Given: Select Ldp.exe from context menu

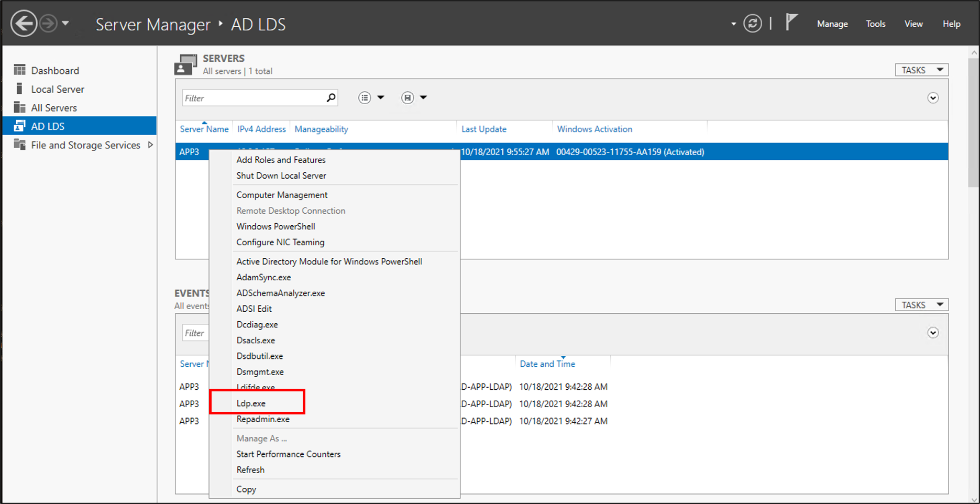Looking at the screenshot, I should coord(251,403).
